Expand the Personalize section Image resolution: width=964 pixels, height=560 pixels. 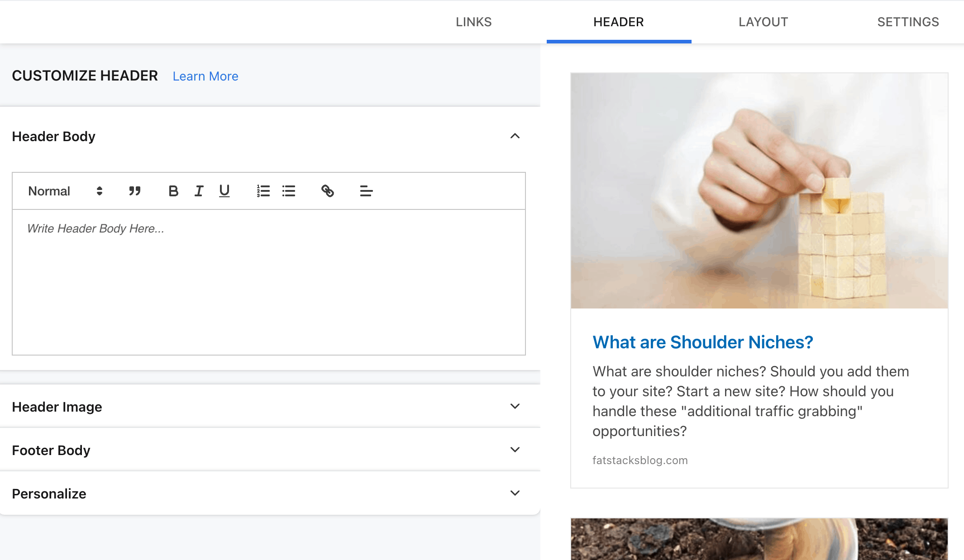tap(515, 494)
